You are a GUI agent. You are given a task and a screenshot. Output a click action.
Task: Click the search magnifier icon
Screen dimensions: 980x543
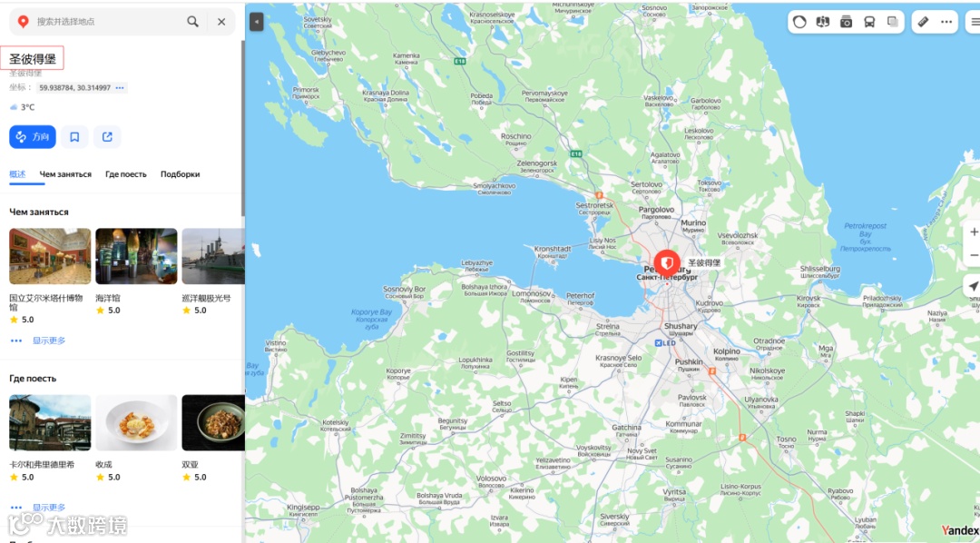tap(192, 21)
